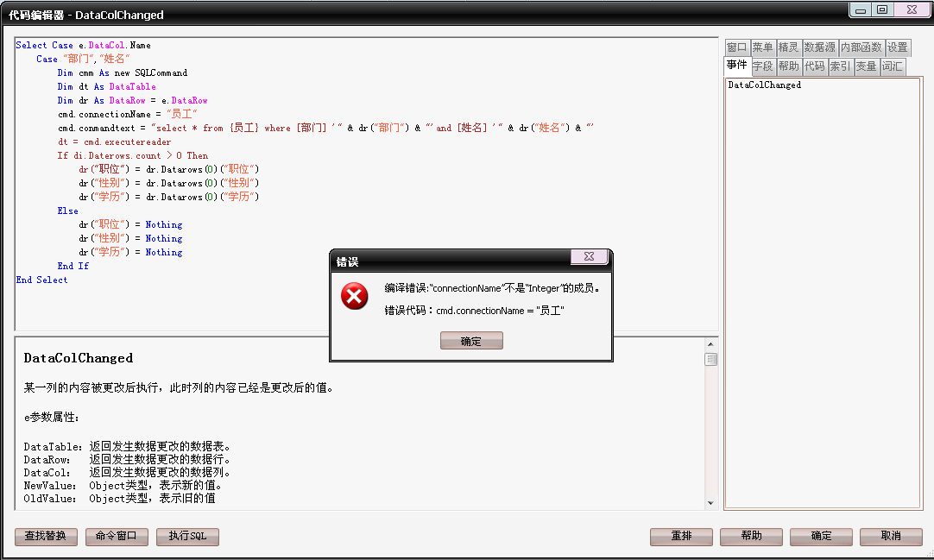Image resolution: width=934 pixels, height=560 pixels.
Task: Click the bottom 确定 button of the editor
Action: click(x=821, y=536)
